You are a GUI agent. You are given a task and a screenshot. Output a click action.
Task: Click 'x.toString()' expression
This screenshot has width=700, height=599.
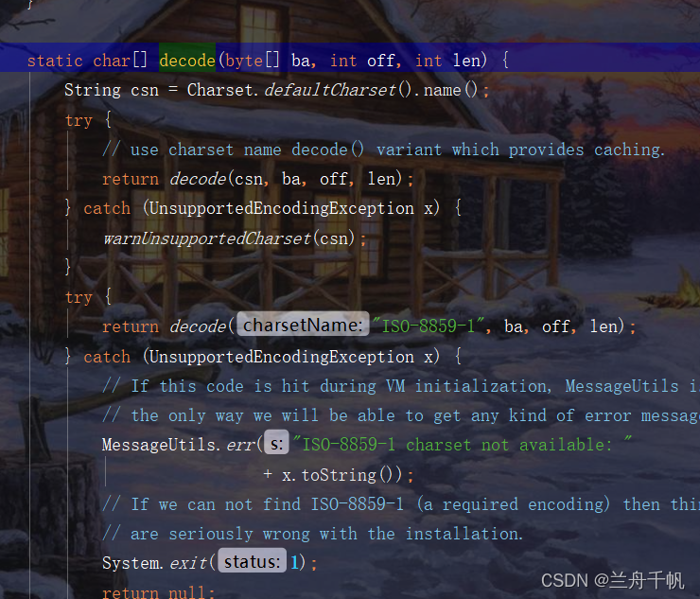click(341, 475)
